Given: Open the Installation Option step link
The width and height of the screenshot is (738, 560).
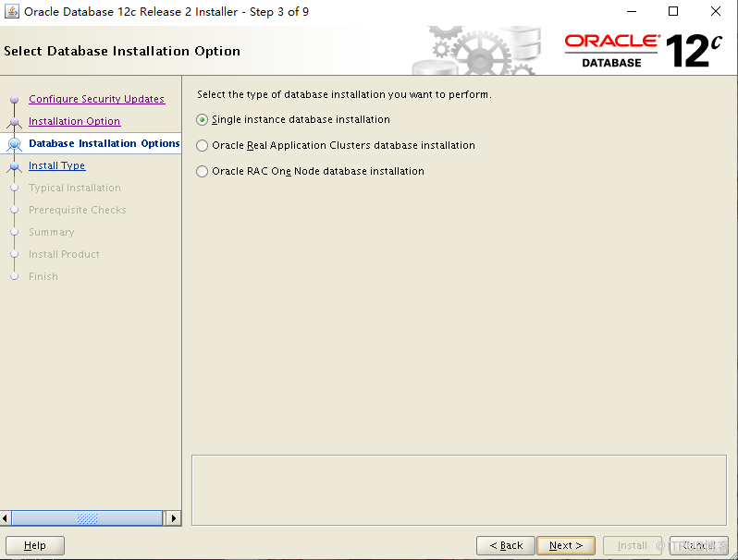Looking at the screenshot, I should (74, 121).
